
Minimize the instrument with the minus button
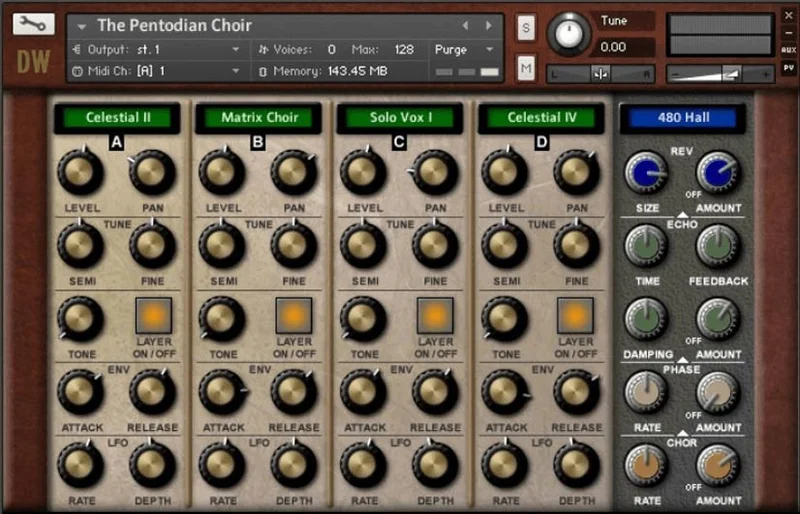pyautogui.click(x=789, y=33)
